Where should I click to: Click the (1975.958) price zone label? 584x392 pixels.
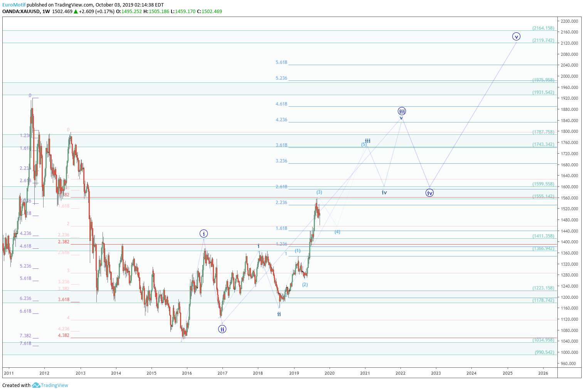tap(543, 80)
